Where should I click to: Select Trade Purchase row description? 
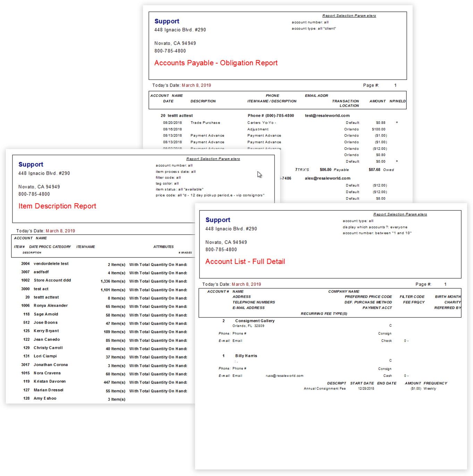pos(205,123)
